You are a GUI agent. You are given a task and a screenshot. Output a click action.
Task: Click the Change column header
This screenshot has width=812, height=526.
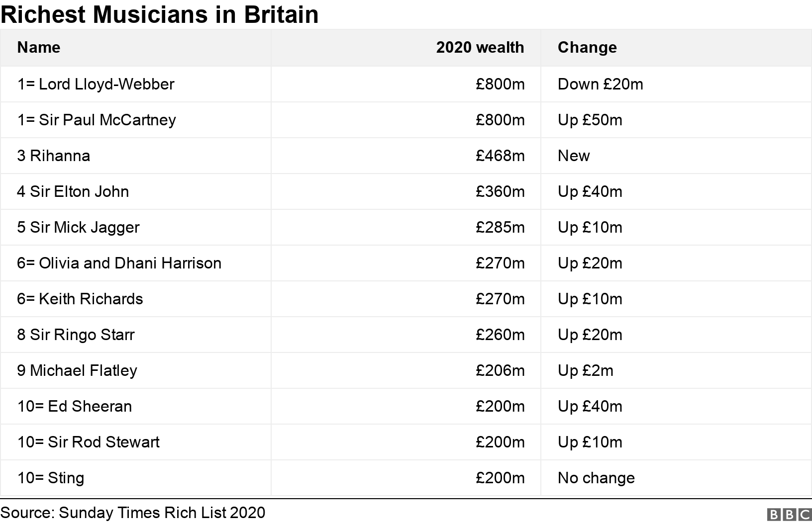587,47
